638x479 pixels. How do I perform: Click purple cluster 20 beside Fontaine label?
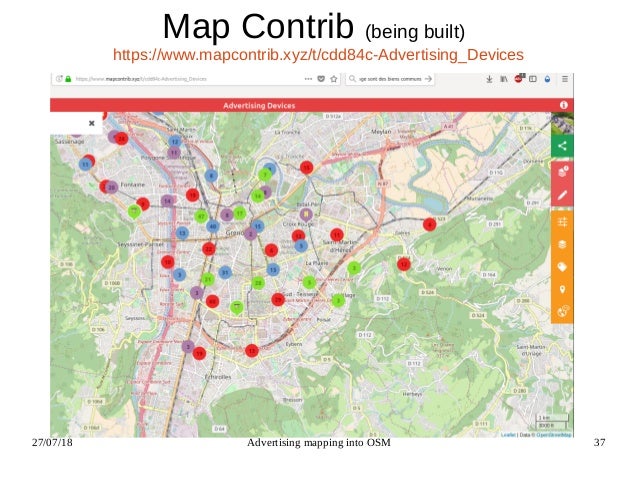(x=111, y=187)
